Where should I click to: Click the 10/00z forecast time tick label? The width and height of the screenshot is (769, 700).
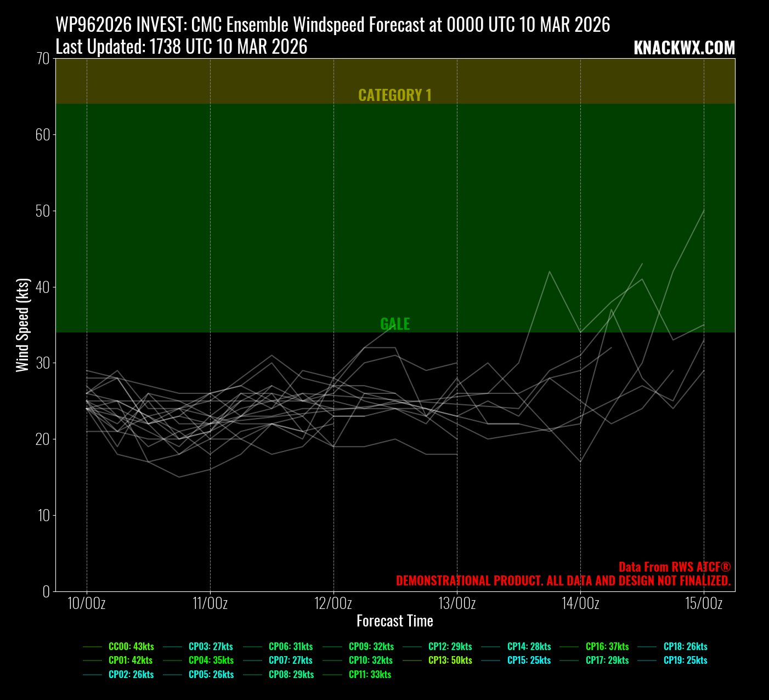[x=87, y=603]
